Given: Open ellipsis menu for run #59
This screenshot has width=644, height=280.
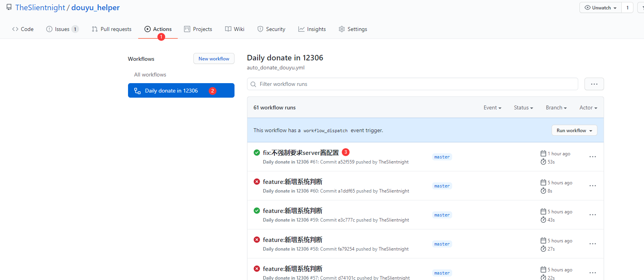Looking at the screenshot, I should point(593,215).
